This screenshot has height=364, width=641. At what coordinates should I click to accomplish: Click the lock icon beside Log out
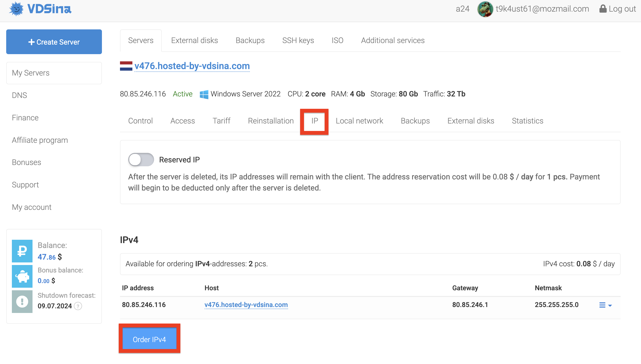point(603,9)
